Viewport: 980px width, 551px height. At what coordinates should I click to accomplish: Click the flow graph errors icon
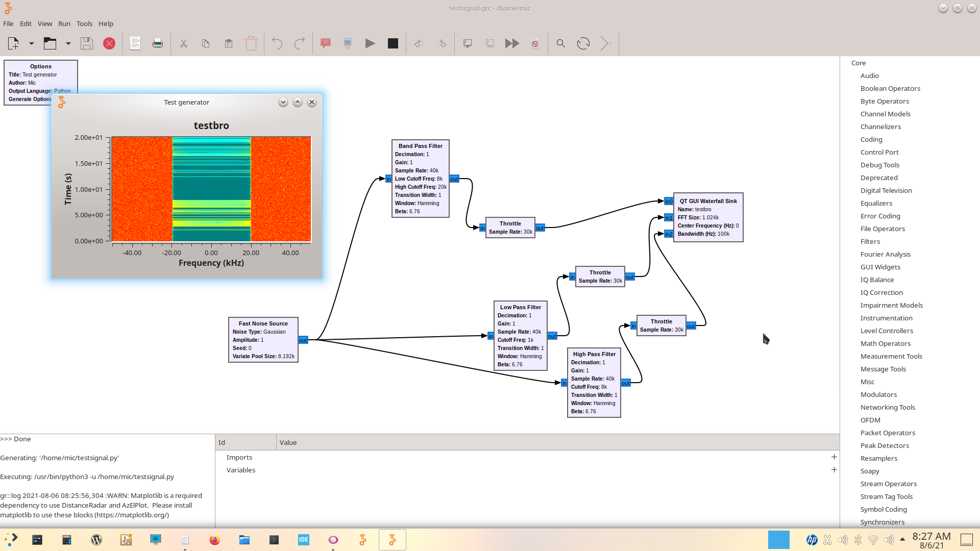[x=325, y=43]
